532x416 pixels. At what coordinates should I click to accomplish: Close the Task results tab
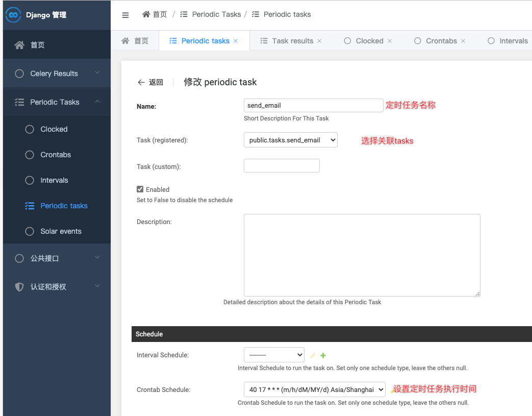319,41
